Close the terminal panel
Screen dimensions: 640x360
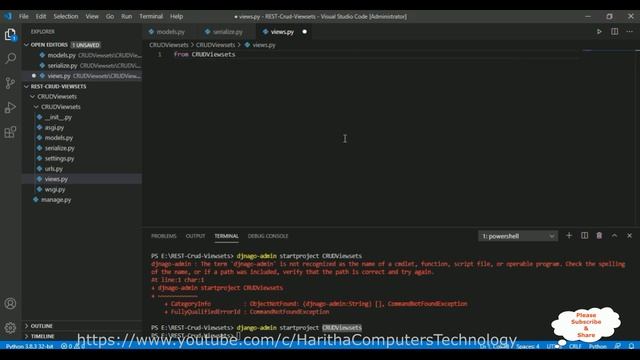[629, 236]
